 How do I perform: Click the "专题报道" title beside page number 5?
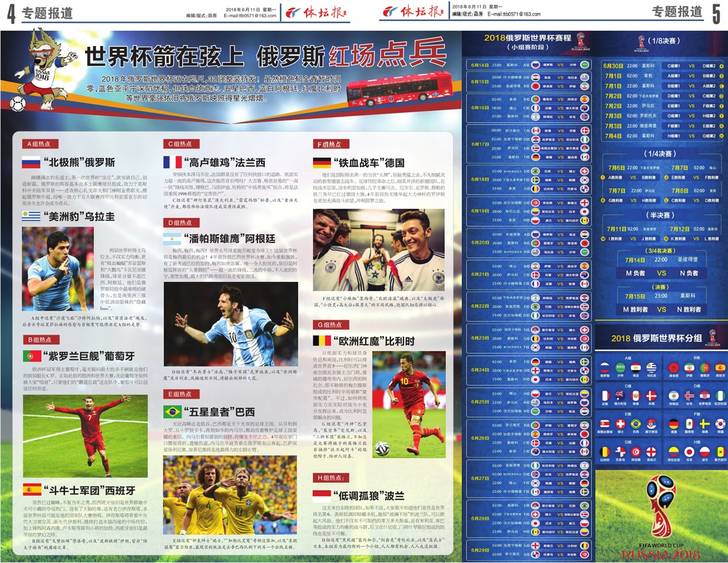677,12
